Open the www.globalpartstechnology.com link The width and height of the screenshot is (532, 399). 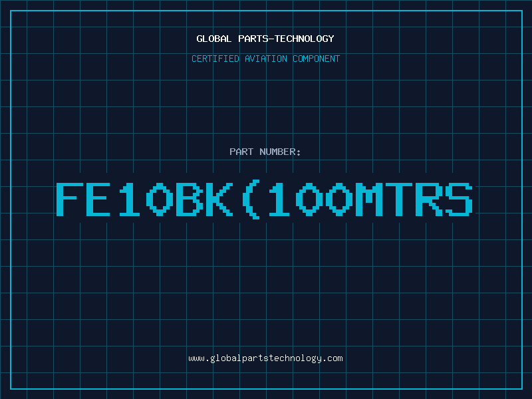(x=265, y=358)
